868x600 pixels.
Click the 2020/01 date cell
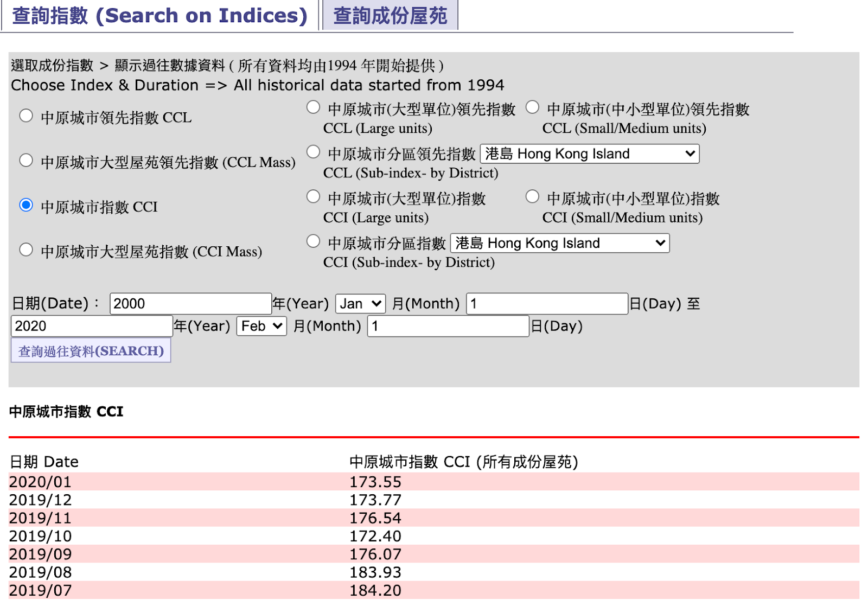[40, 482]
